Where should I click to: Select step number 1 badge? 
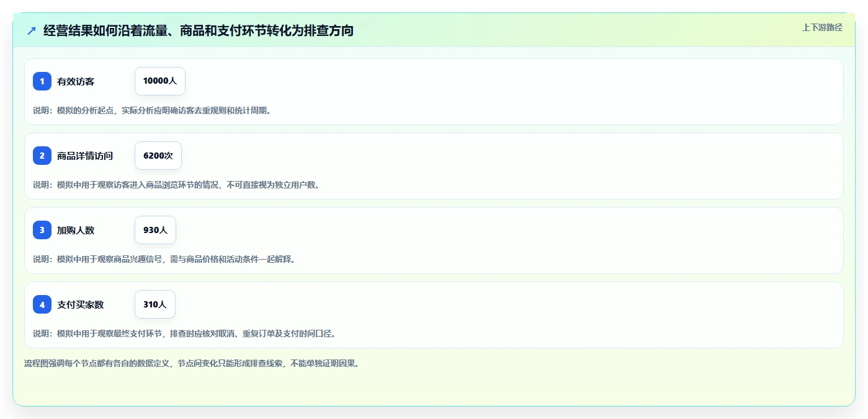tap(42, 81)
